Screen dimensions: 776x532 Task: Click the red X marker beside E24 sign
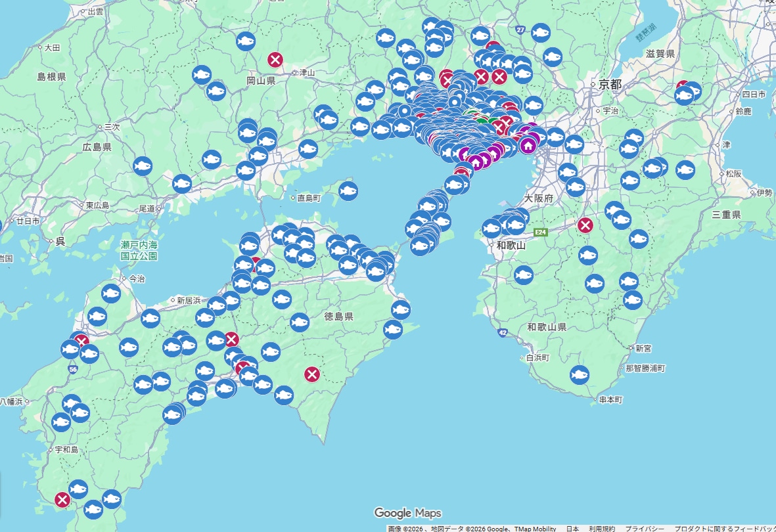585,225
